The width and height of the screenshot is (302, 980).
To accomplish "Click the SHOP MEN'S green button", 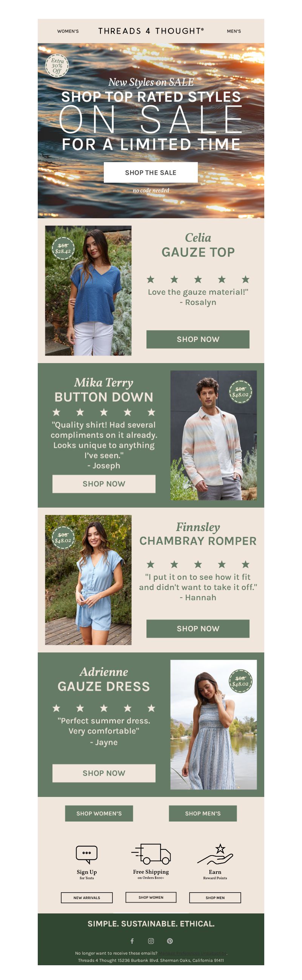I will [203, 813].
